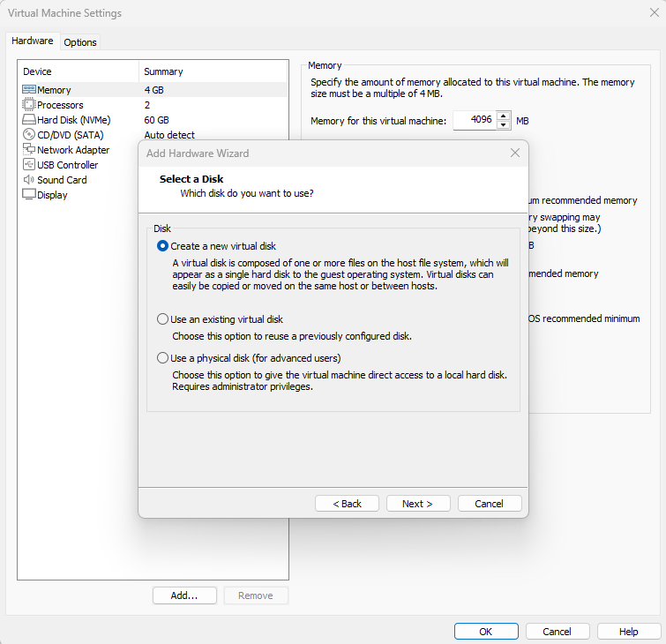
Task: Close the Add Hardware Wizard dialog
Action: click(515, 153)
